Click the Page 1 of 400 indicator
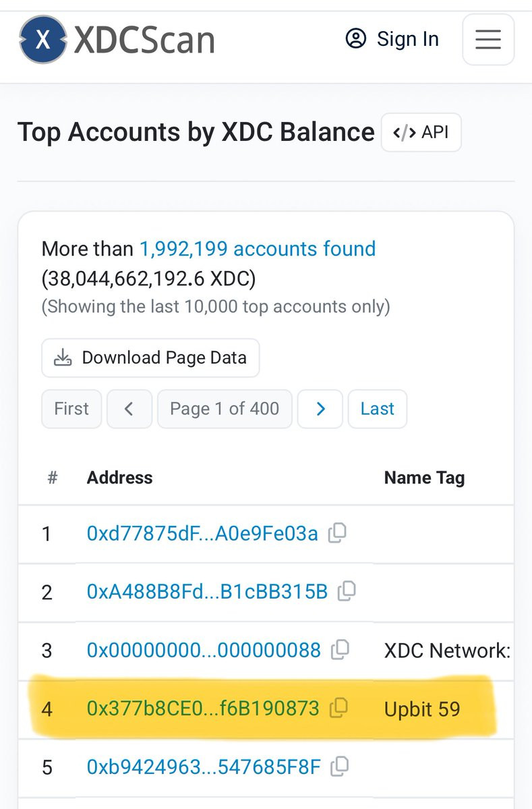The width and height of the screenshot is (532, 809). coord(225,409)
